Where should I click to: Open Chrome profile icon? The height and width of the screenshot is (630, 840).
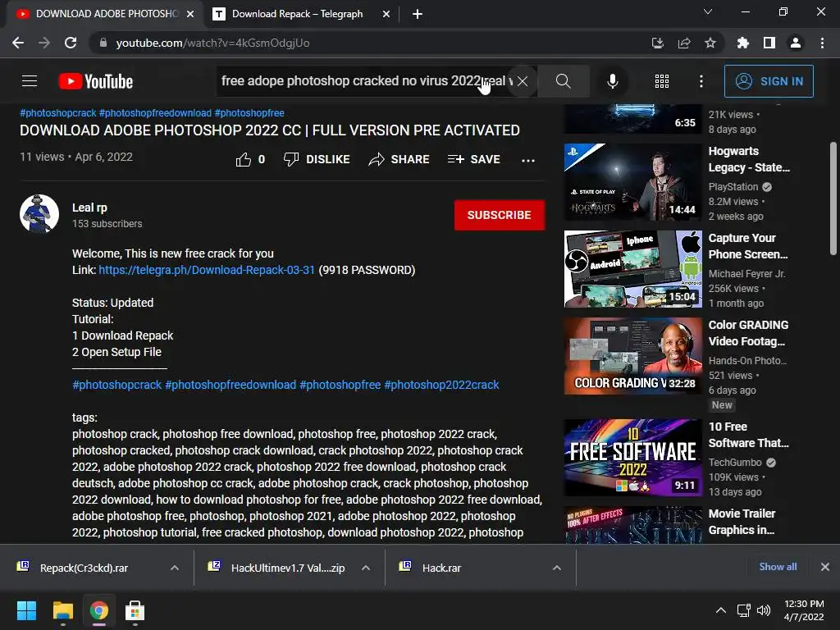[796, 43]
